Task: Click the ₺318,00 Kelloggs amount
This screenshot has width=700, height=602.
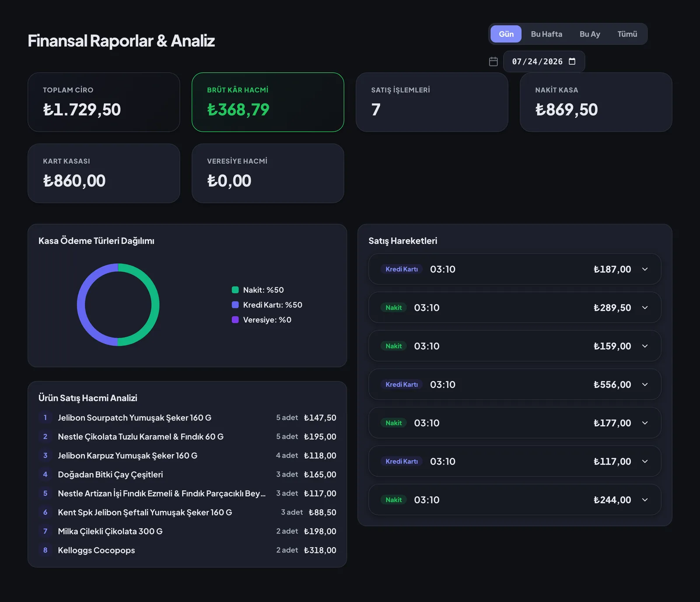Action: (320, 550)
